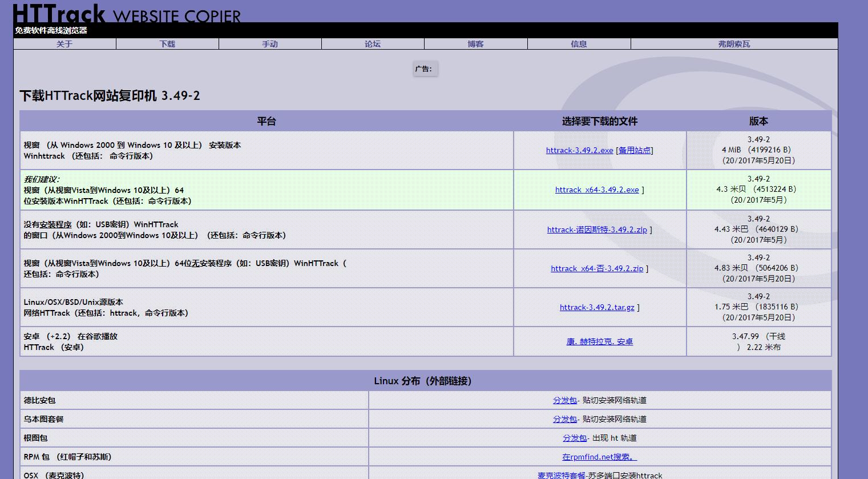The width and height of the screenshot is (868, 479).
Task: Open the Android 康.赫特拉克.安卓 link
Action: [599, 342]
